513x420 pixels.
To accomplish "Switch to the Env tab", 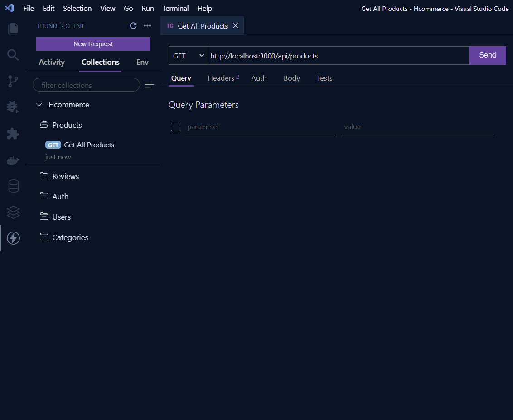I will coord(142,62).
